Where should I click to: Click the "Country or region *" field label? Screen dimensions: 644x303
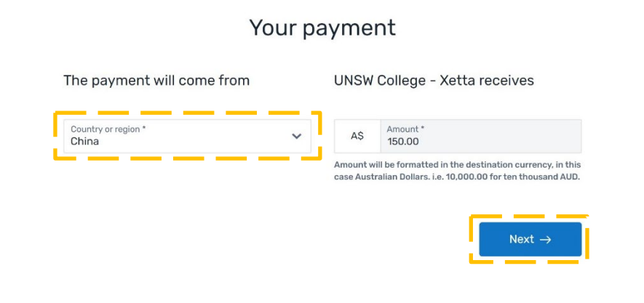108,129
